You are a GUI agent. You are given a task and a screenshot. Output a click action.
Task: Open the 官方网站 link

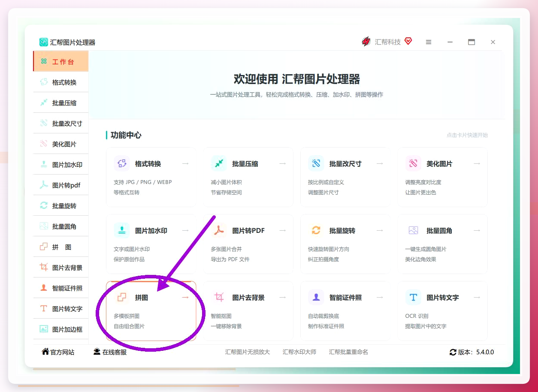(58, 352)
